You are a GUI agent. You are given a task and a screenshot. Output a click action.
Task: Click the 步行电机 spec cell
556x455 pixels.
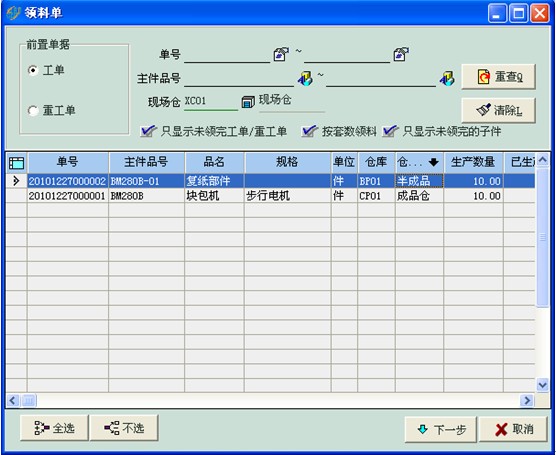click(x=288, y=196)
